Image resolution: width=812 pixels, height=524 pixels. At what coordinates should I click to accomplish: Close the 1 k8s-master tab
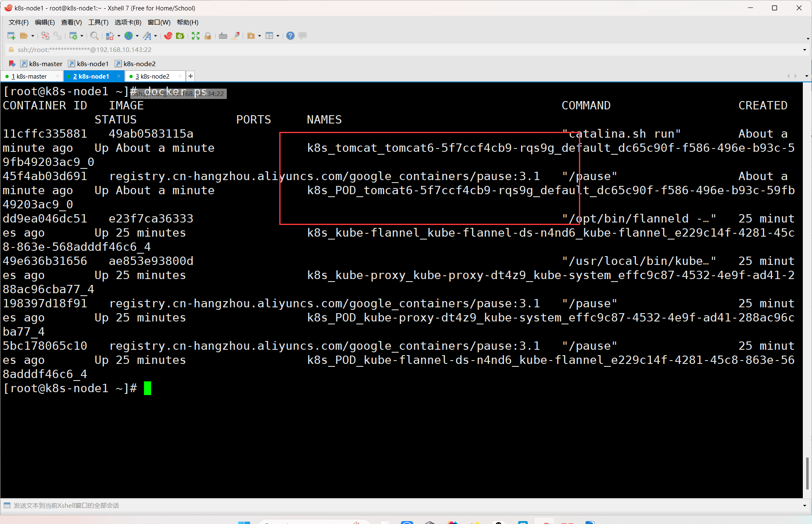pos(57,76)
